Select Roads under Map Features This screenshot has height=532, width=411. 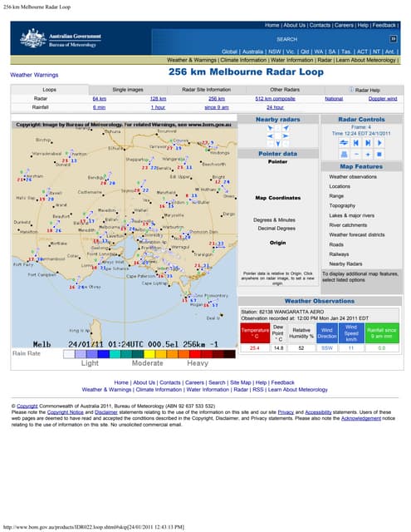tap(336, 244)
